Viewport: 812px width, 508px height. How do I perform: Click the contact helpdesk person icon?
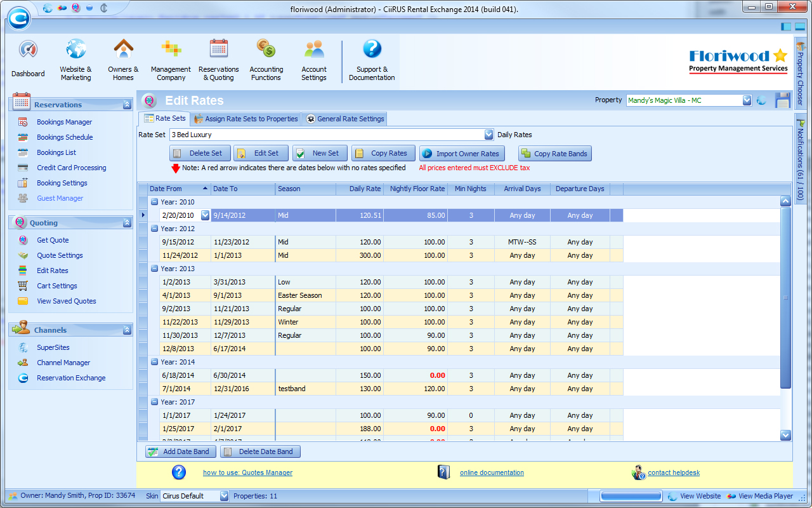(x=638, y=472)
